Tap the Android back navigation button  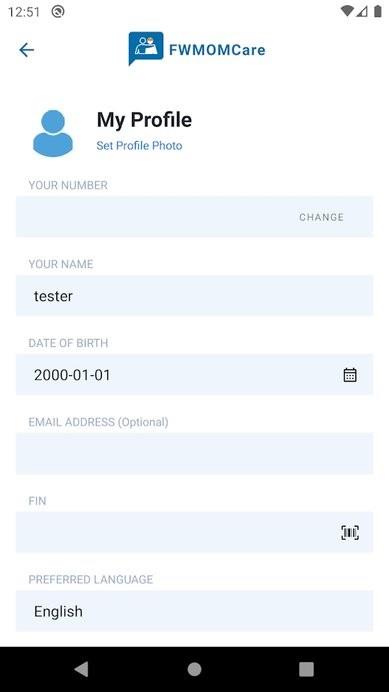(x=81, y=669)
